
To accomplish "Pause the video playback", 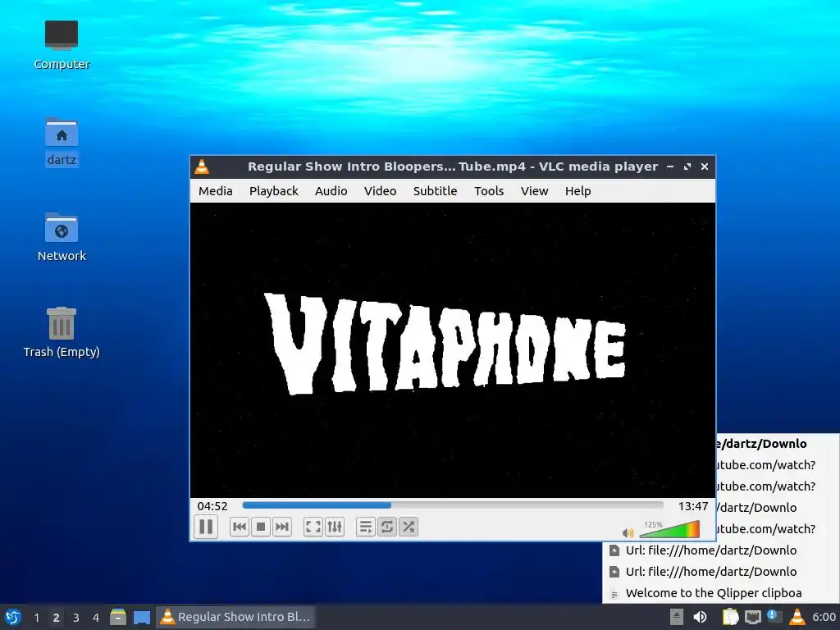I will [206, 527].
